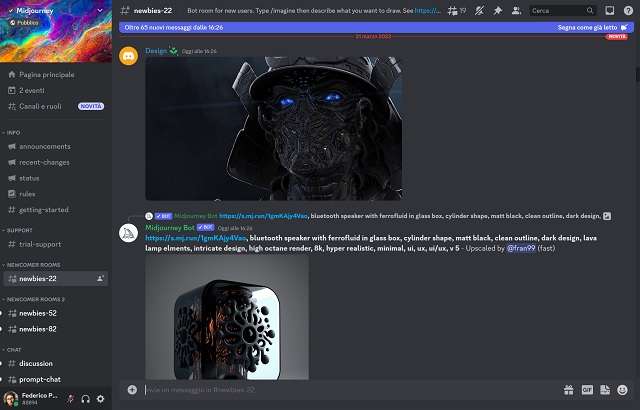
Task: Click the Design user avatar
Action: tap(128, 56)
